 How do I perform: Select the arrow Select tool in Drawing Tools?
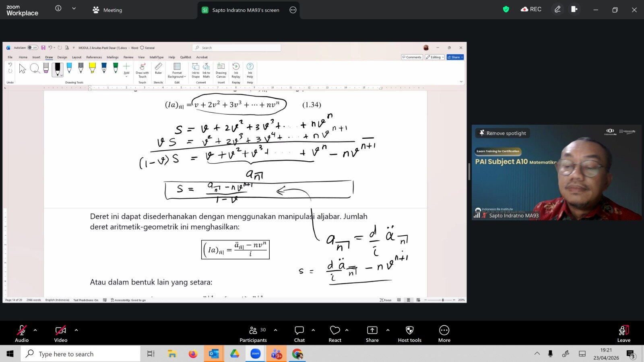tap(23, 69)
